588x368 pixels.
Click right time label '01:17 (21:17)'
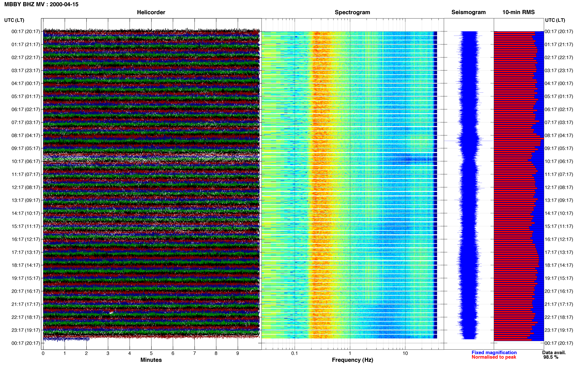(559, 45)
